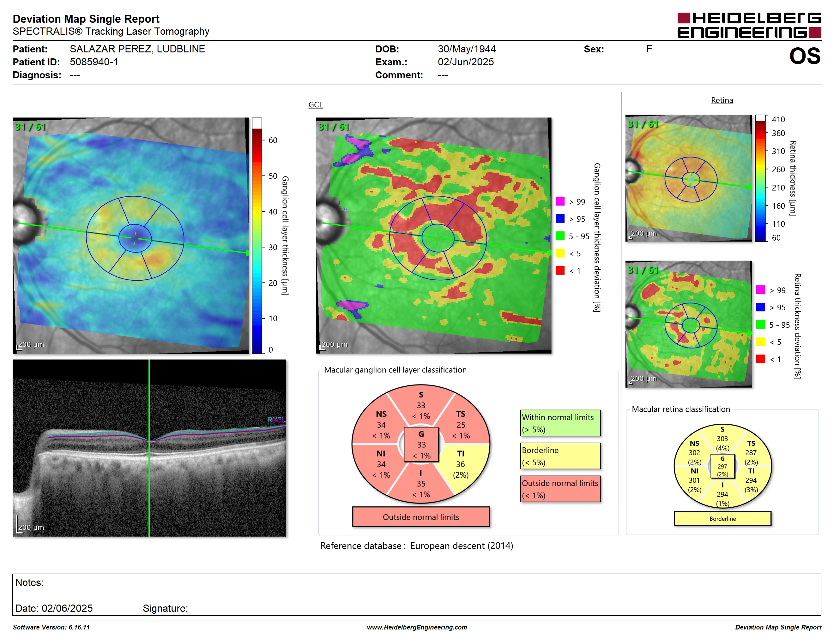
Task: Click the blue > 95 swatch in GCL legend
Action: pos(560,218)
